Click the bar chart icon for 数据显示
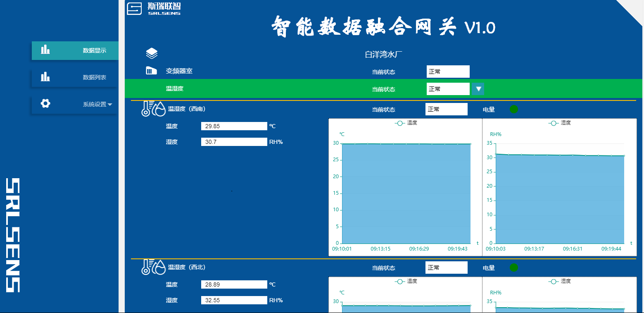The height and width of the screenshot is (313, 644). pyautogui.click(x=45, y=50)
